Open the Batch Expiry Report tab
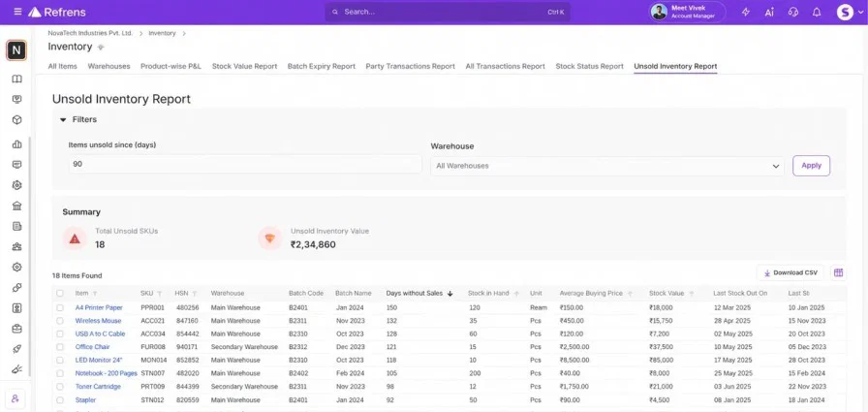This screenshot has height=412, width=868. pyautogui.click(x=322, y=67)
